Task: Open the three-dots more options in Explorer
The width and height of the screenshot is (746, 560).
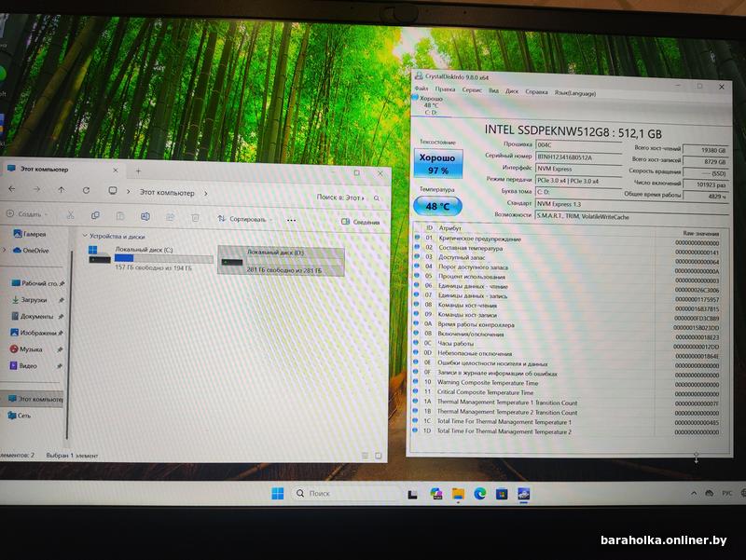Action: click(x=291, y=220)
